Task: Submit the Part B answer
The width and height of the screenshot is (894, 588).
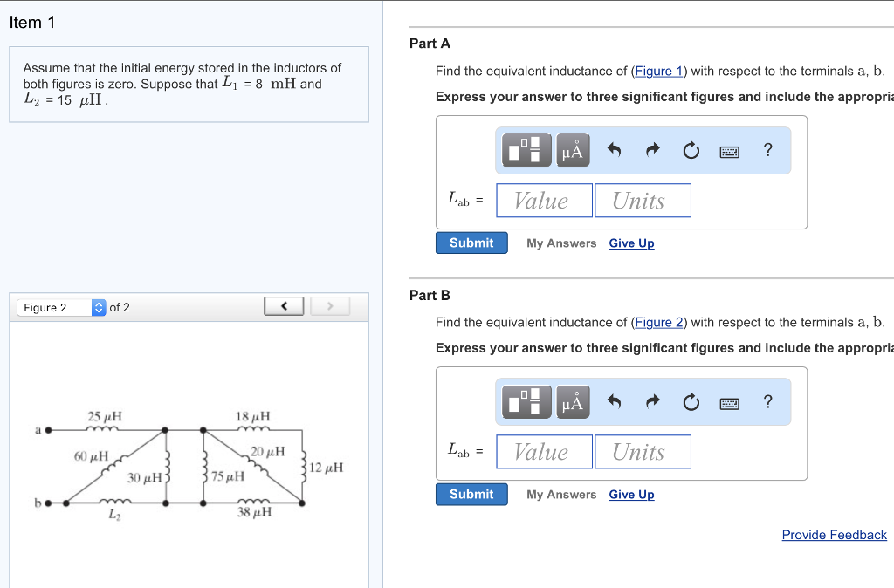Action: 471,494
